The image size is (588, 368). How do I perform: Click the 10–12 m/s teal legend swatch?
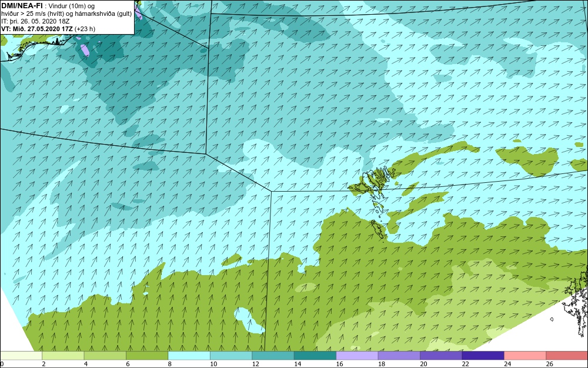231,356
